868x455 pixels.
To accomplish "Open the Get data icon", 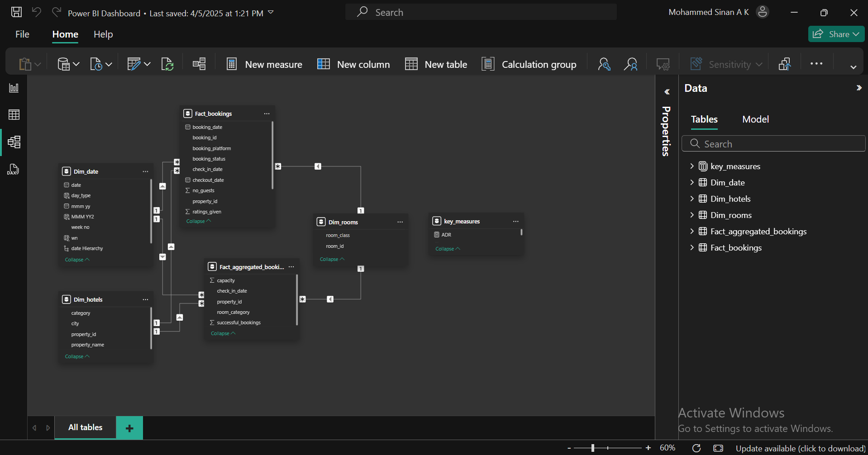I will (64, 64).
